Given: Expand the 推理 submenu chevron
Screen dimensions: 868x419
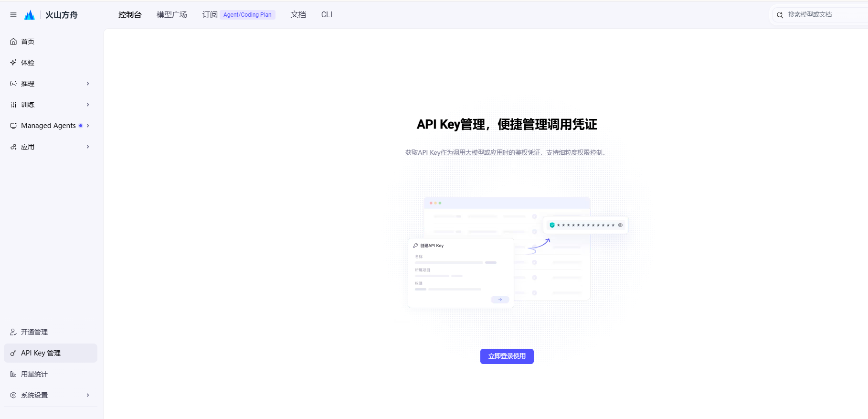Looking at the screenshot, I should coord(88,84).
